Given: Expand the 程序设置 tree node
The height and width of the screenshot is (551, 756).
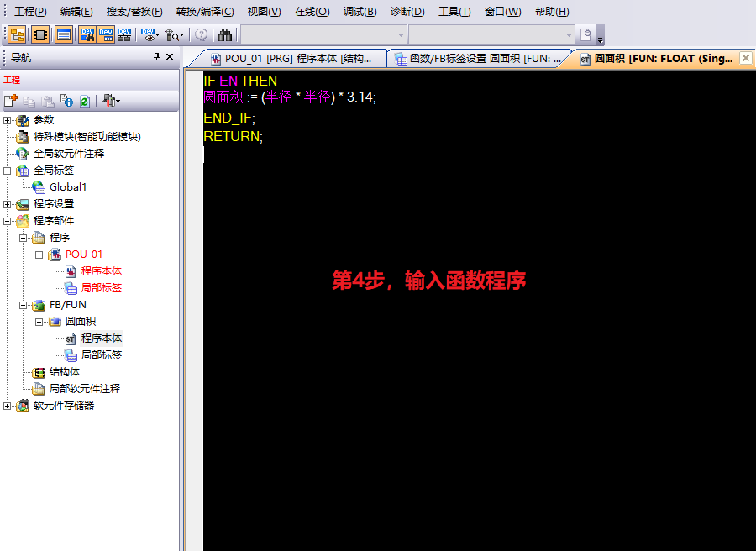Looking at the screenshot, I should tap(7, 204).
